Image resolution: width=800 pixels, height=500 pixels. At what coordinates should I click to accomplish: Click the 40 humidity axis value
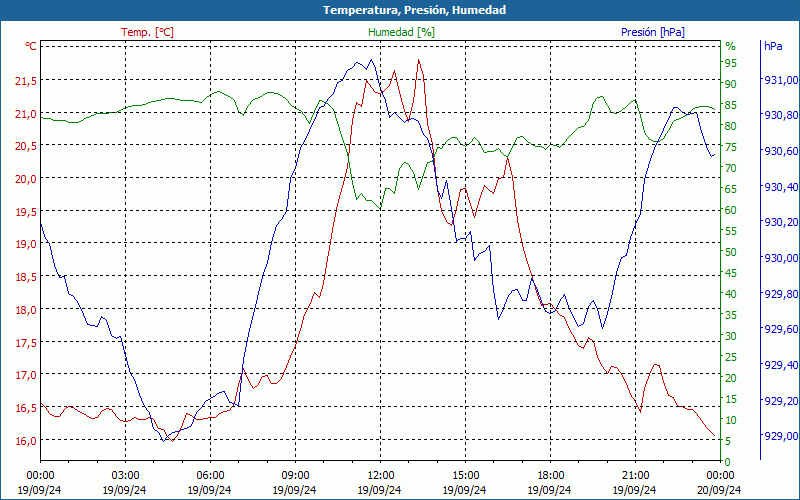[x=731, y=294]
